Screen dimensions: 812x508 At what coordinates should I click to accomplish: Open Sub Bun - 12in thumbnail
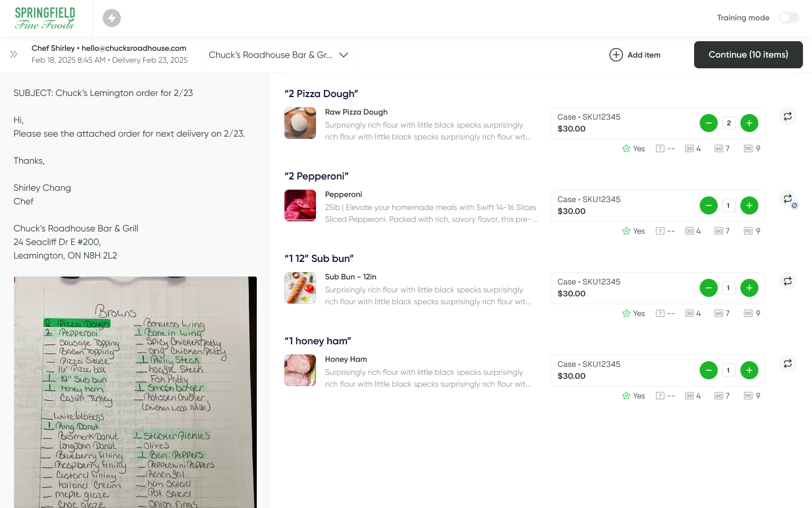(x=300, y=288)
